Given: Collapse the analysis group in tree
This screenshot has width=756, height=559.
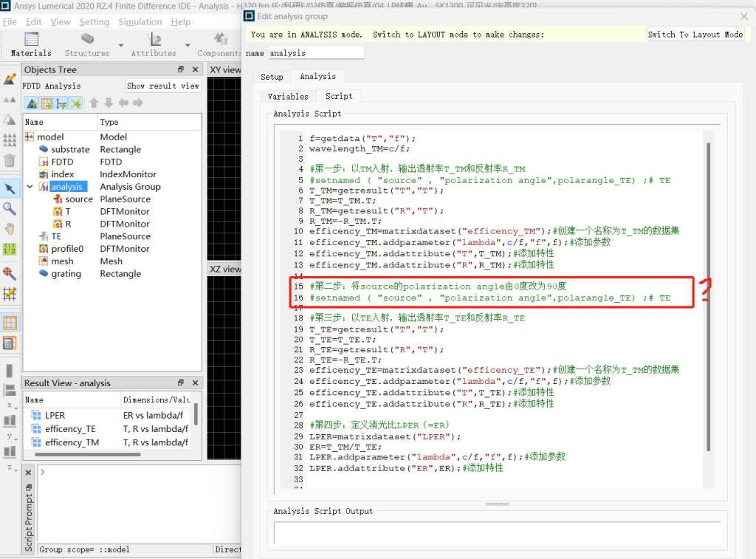Looking at the screenshot, I should click(x=30, y=187).
